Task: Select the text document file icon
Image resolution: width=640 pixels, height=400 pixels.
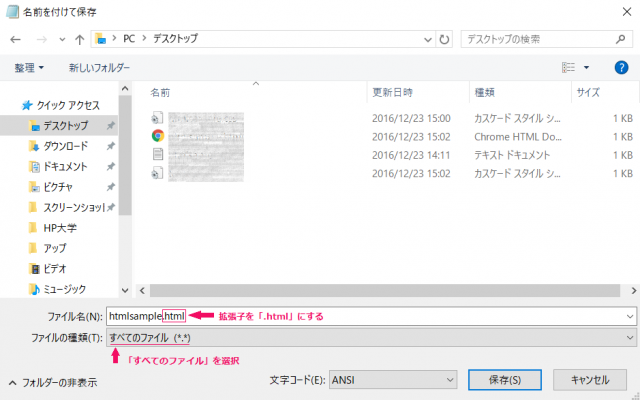Action: (158, 154)
